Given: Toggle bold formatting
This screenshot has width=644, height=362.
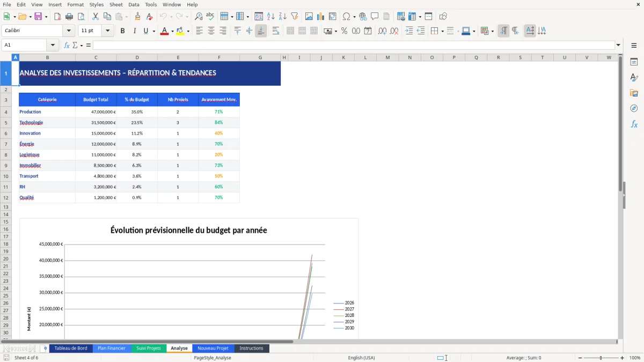Looking at the screenshot, I should point(122,31).
